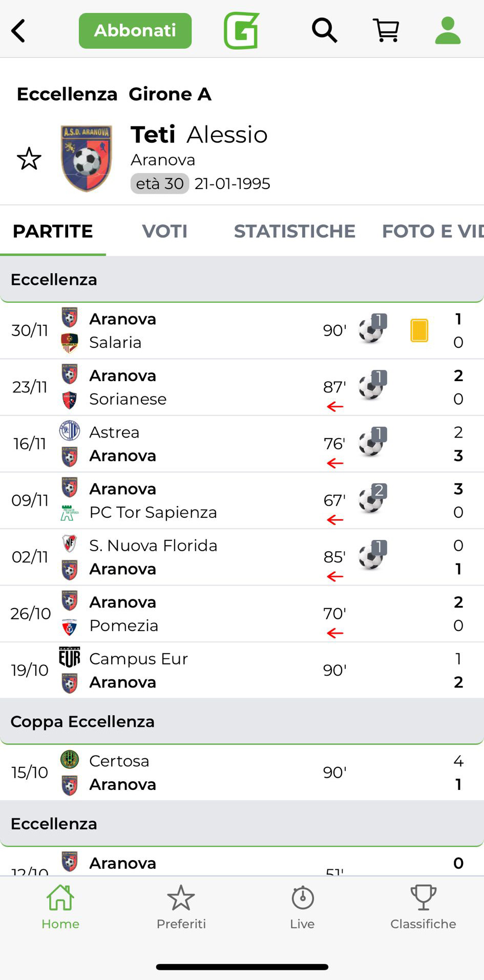
Task: Switch to the STATISTICHE tab
Action: [x=294, y=232]
